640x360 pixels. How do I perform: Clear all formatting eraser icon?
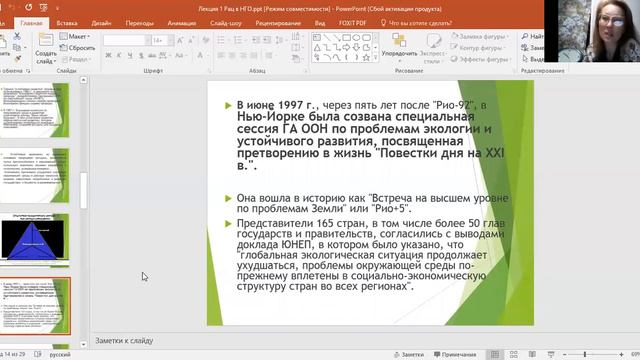206,40
